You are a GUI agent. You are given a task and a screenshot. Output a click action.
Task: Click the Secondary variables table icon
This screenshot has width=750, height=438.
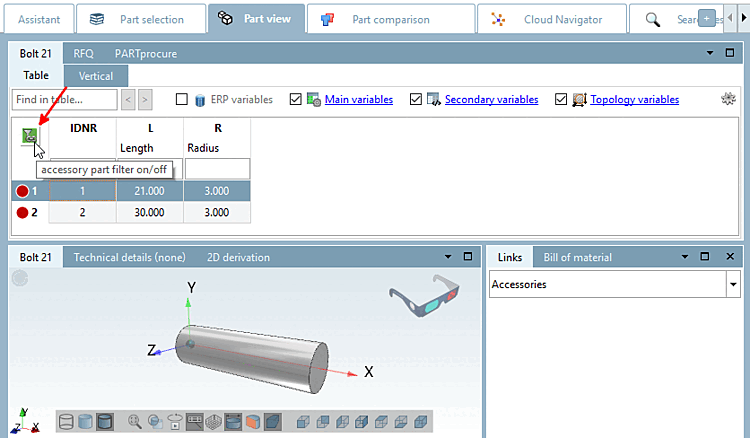pyautogui.click(x=433, y=99)
